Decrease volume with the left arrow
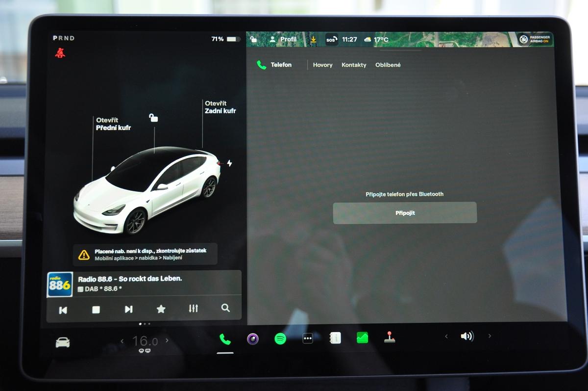Viewport: 588px width, 391px height. pos(446,337)
